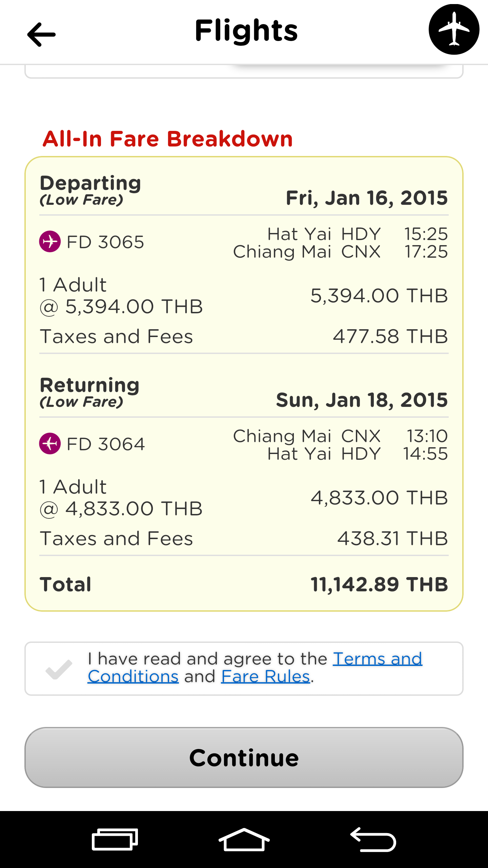Select the Flights page title
The width and height of the screenshot is (488, 868).
point(246,31)
